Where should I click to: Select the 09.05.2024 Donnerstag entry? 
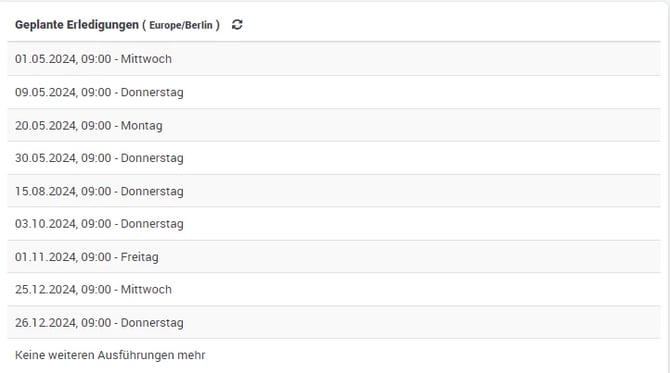(x=334, y=92)
